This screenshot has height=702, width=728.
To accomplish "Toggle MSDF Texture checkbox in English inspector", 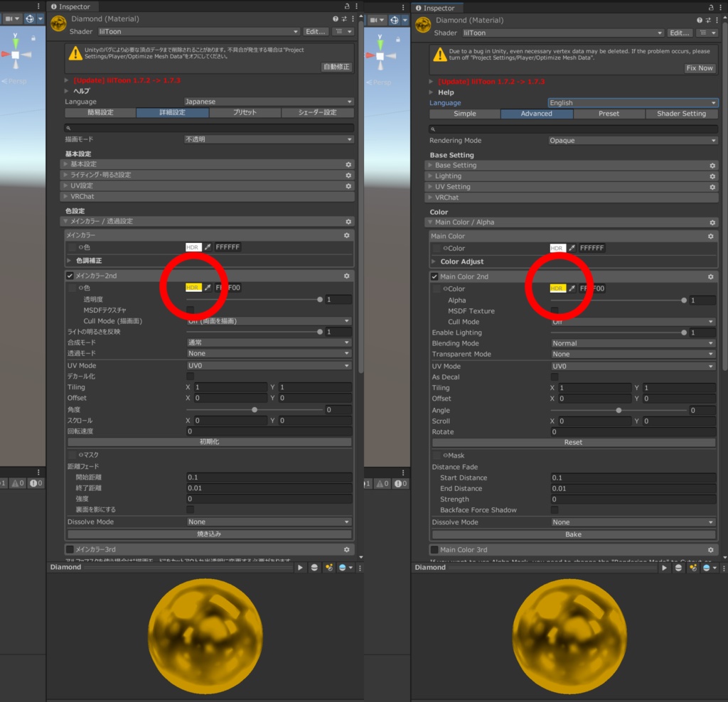I will coord(555,310).
